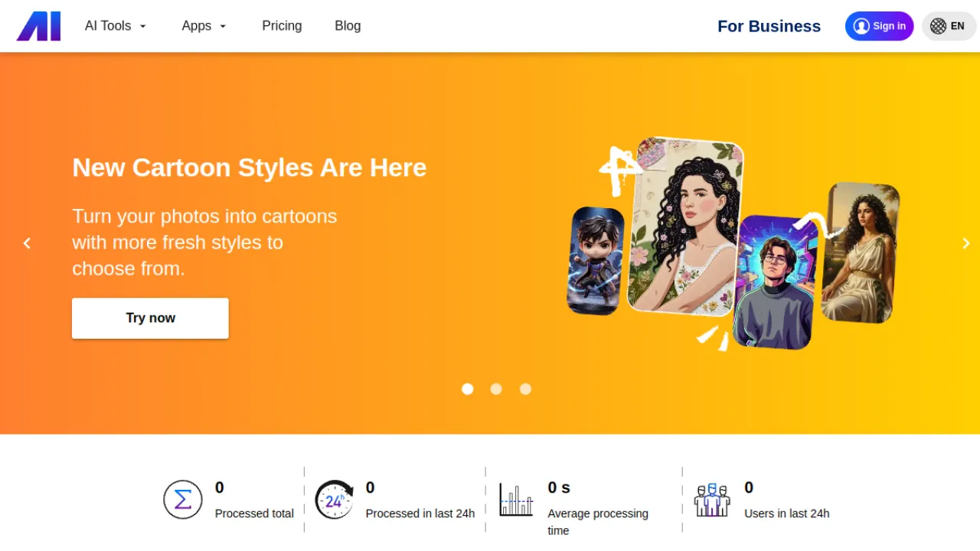Click the globe icon beside EN
Screen dimensions: 980x551
pyautogui.click(x=938, y=26)
